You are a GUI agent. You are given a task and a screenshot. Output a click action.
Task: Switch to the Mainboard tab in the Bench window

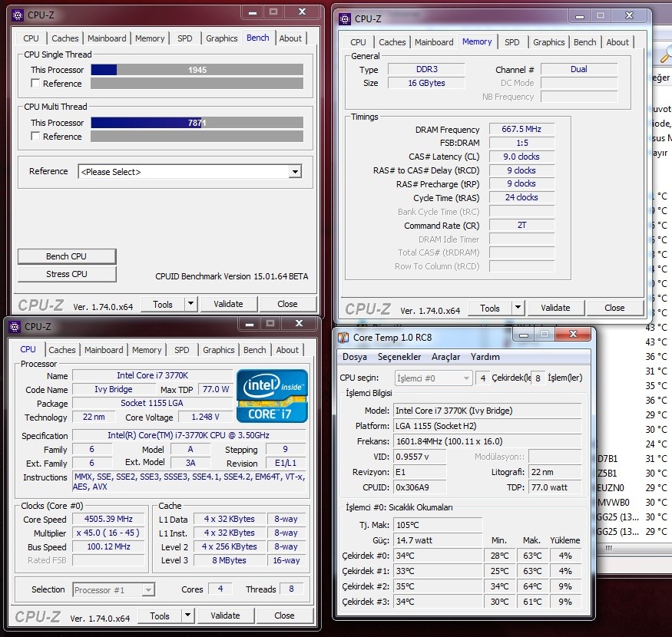[107, 38]
